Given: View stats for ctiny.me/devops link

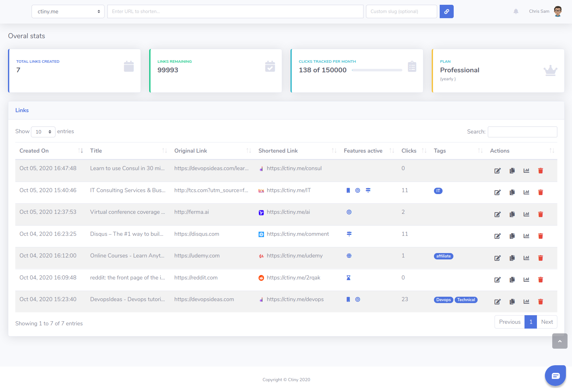Looking at the screenshot, I should [x=526, y=302].
